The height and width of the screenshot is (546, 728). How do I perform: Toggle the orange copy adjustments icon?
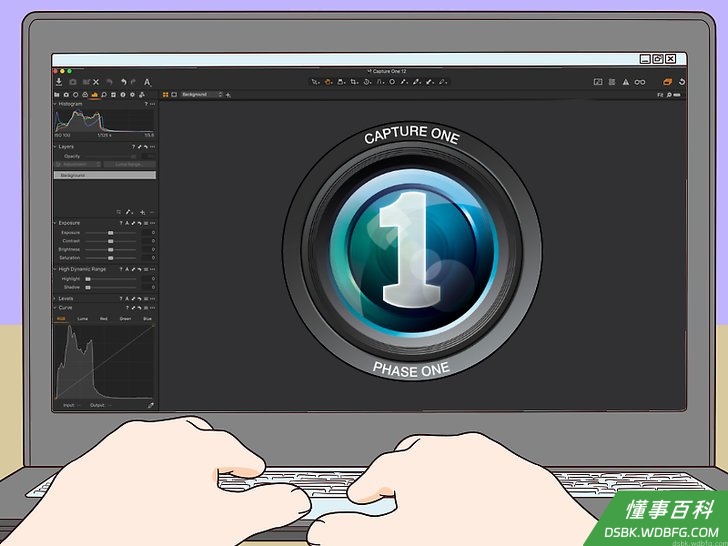(x=667, y=82)
